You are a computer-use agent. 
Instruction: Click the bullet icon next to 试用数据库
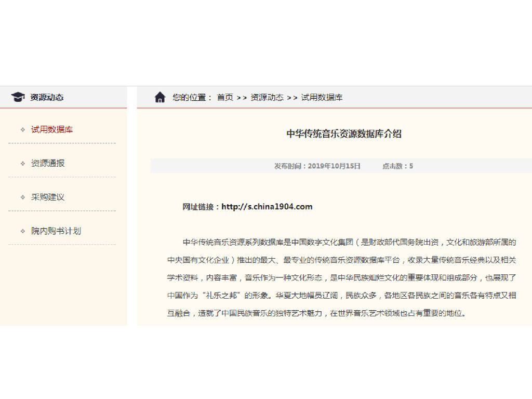23,129
